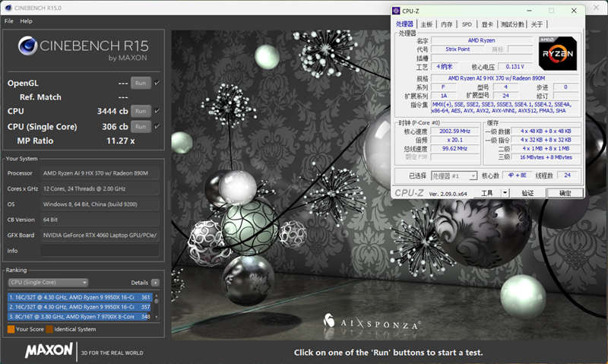Click the OS value field

click(100, 204)
